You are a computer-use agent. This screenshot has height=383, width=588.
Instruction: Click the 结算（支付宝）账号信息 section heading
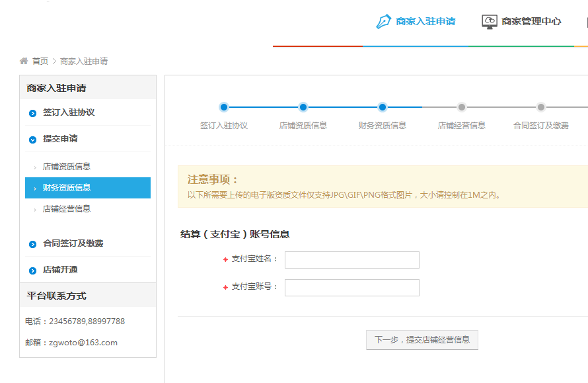point(235,234)
